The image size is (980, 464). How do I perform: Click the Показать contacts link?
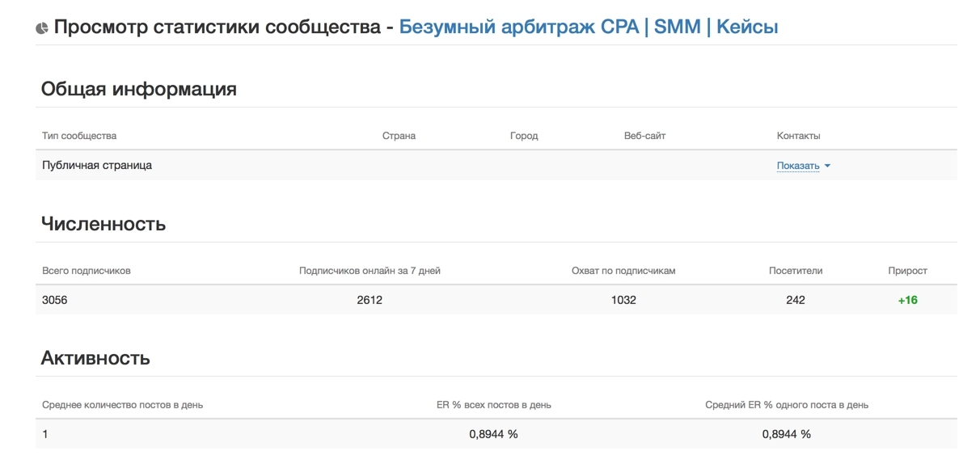(798, 166)
